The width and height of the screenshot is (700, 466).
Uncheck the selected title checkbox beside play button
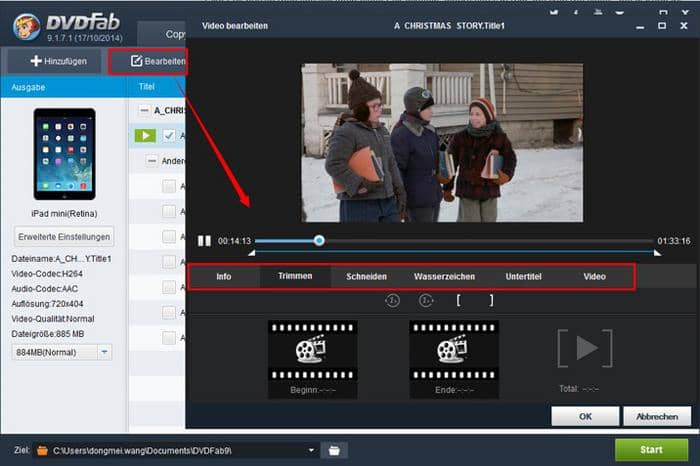(169, 136)
